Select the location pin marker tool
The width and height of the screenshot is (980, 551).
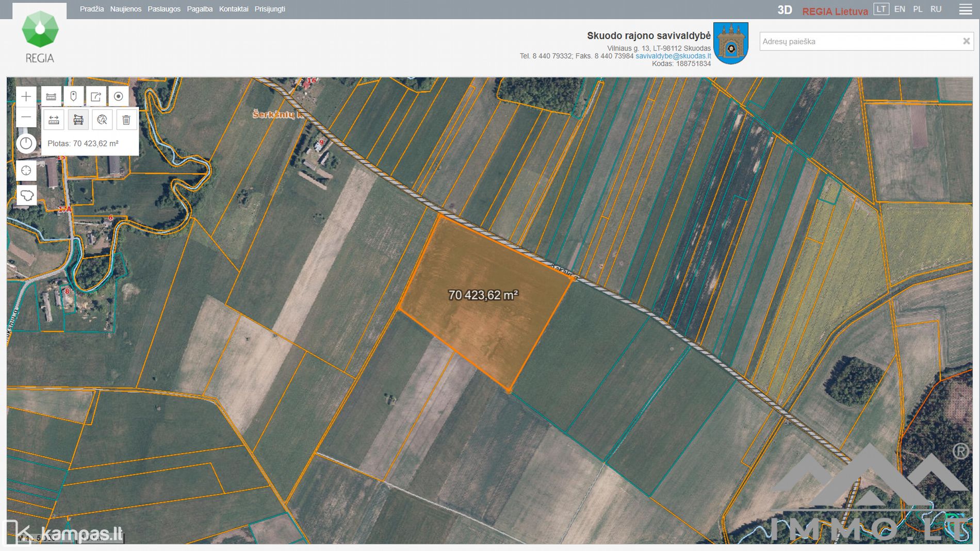pos(73,96)
